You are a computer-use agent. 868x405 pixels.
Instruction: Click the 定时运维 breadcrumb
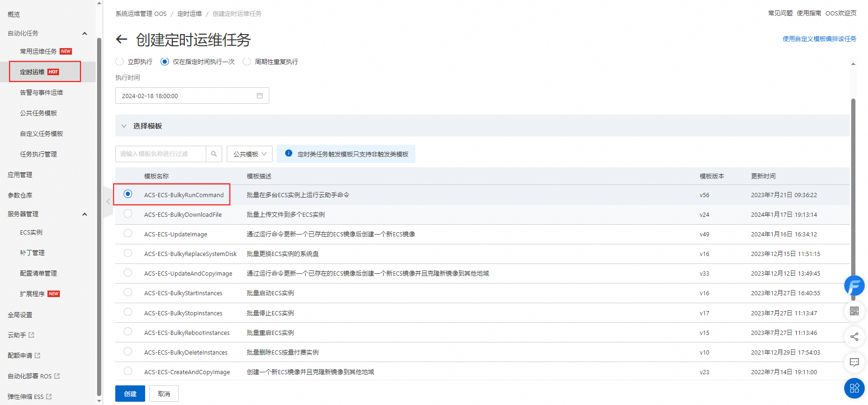click(189, 14)
